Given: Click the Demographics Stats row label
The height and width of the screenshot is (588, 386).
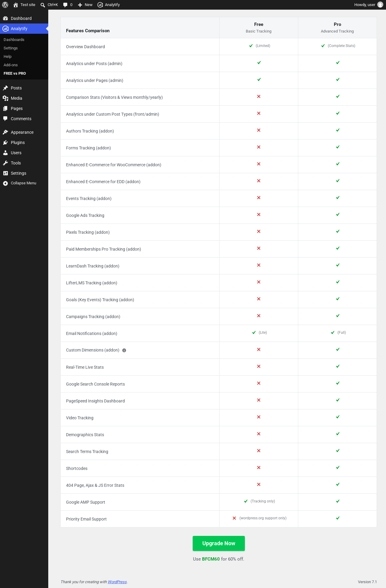Looking at the screenshot, I should [85, 435].
